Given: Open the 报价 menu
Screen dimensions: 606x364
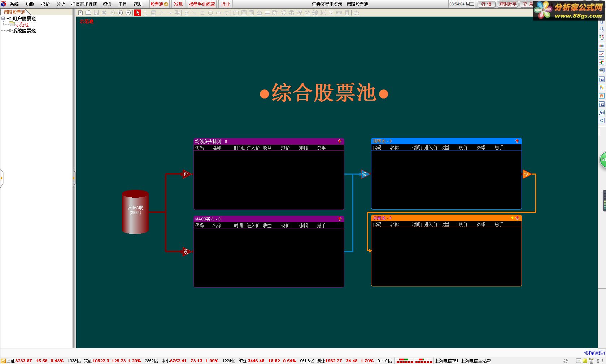Looking at the screenshot, I should (x=45, y=4).
